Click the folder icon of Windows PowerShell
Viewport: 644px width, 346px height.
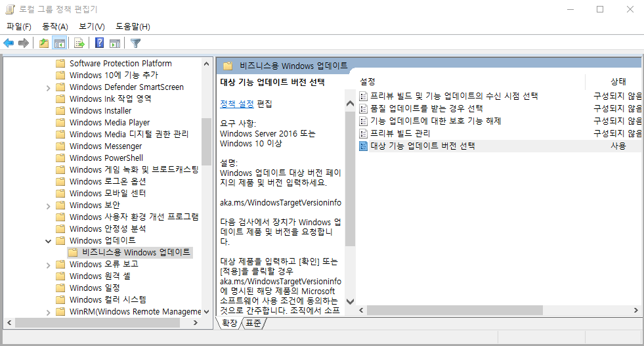tap(61, 158)
